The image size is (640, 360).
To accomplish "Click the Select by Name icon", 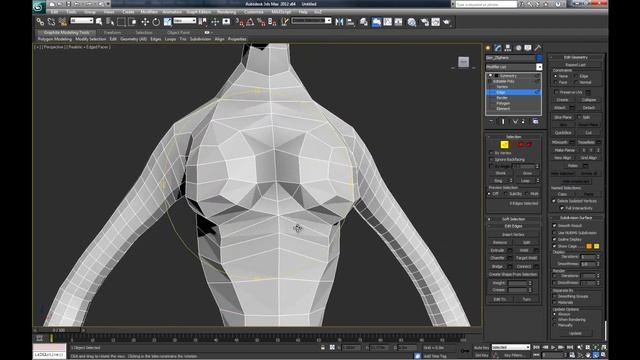I will [x=110, y=22].
